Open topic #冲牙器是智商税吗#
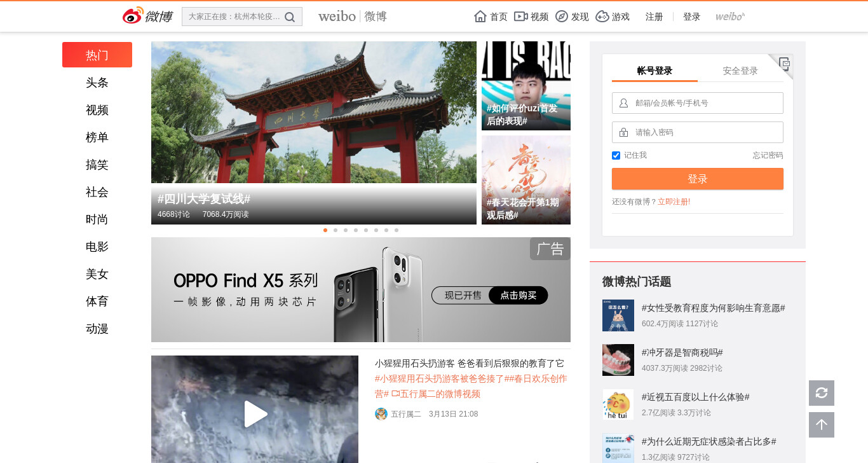 click(x=682, y=352)
